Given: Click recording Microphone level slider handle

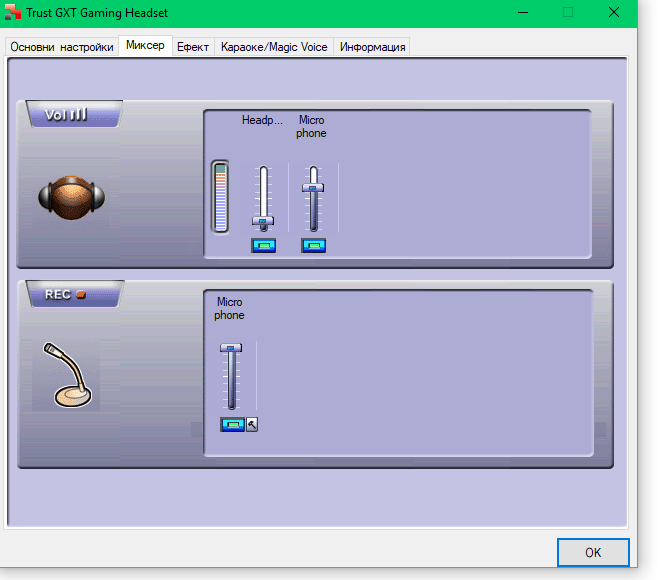Looking at the screenshot, I should tap(231, 348).
